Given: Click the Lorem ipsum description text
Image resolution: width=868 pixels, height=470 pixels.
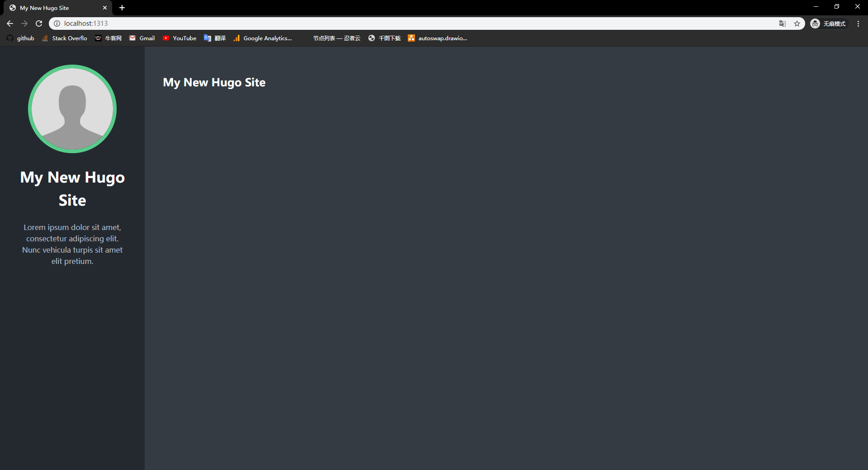Looking at the screenshot, I should tap(72, 244).
